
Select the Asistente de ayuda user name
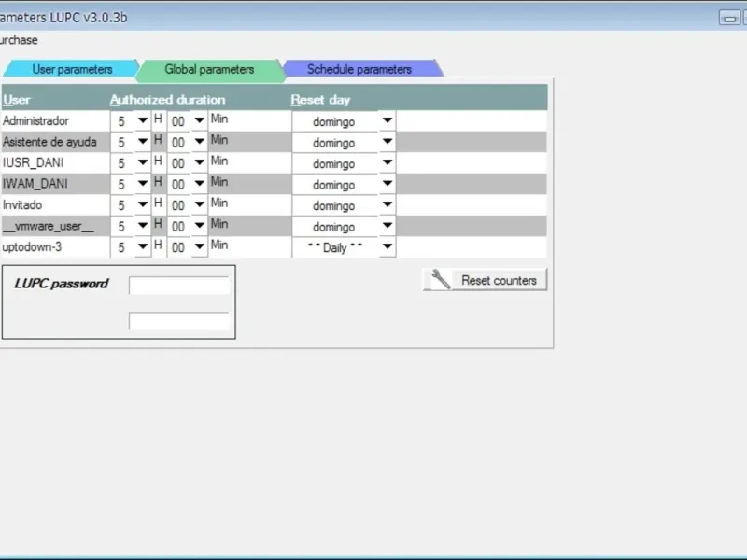pos(49,142)
